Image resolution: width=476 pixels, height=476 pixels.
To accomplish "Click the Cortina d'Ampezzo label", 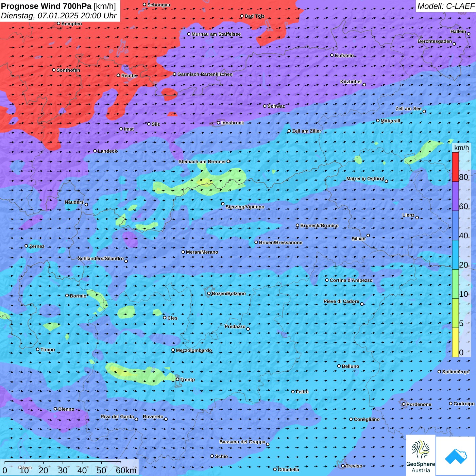I will [x=351, y=280].
